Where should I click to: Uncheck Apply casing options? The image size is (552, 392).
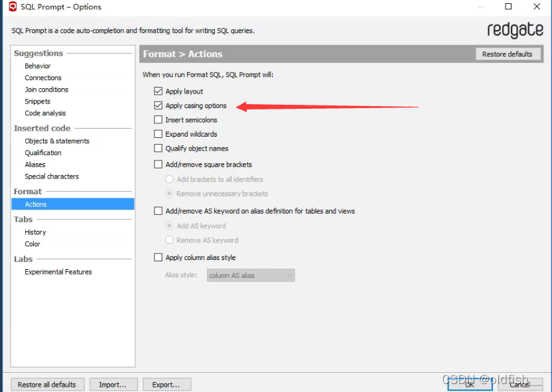click(x=158, y=105)
